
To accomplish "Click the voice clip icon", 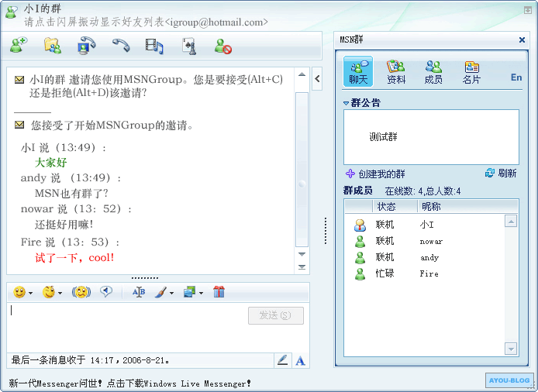I will click(x=106, y=292).
